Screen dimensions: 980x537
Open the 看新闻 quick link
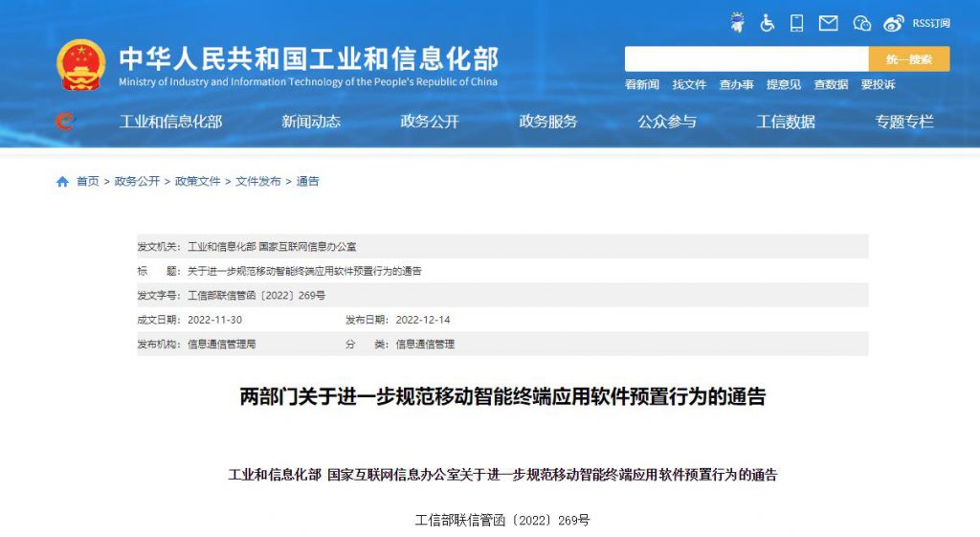coord(642,84)
